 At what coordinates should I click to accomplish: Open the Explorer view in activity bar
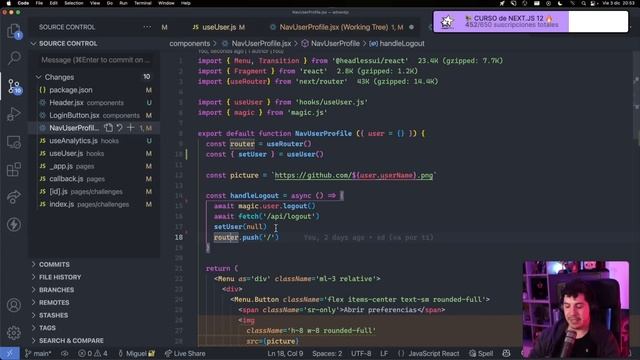(x=14, y=31)
